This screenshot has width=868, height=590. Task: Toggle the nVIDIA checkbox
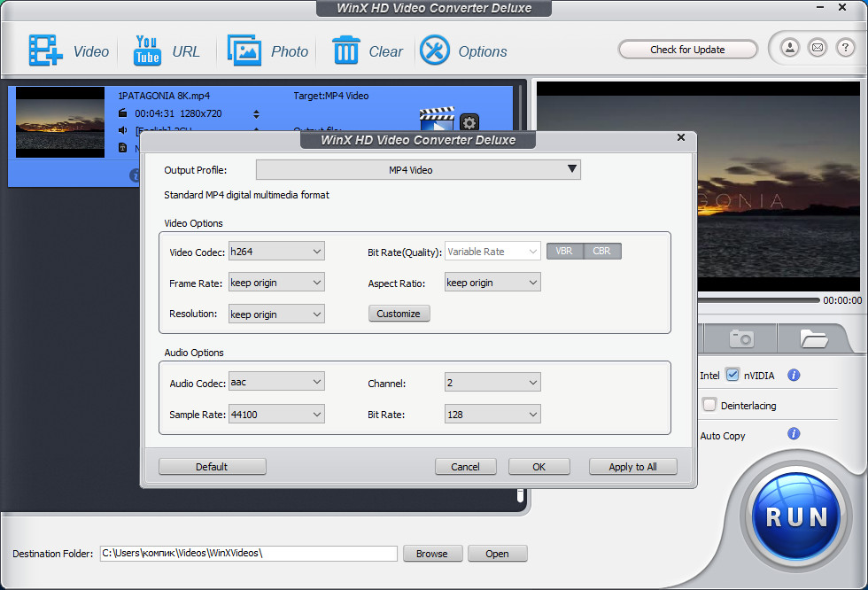click(732, 375)
